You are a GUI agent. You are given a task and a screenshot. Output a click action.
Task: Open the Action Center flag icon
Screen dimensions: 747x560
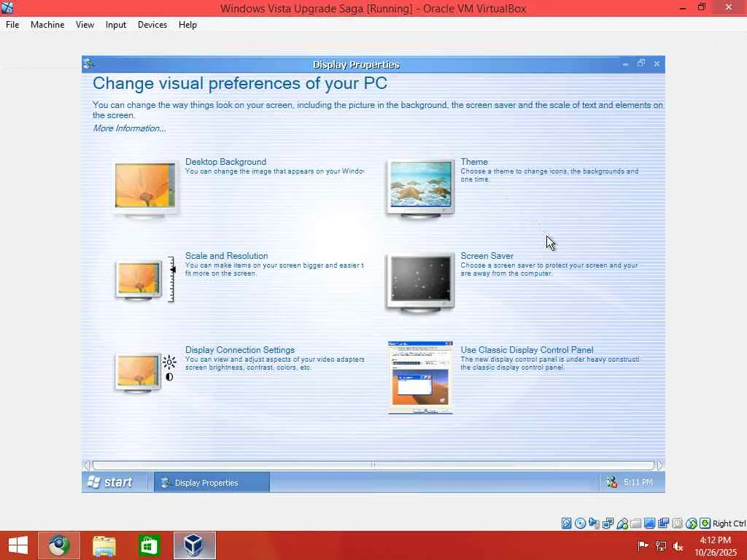(643, 545)
